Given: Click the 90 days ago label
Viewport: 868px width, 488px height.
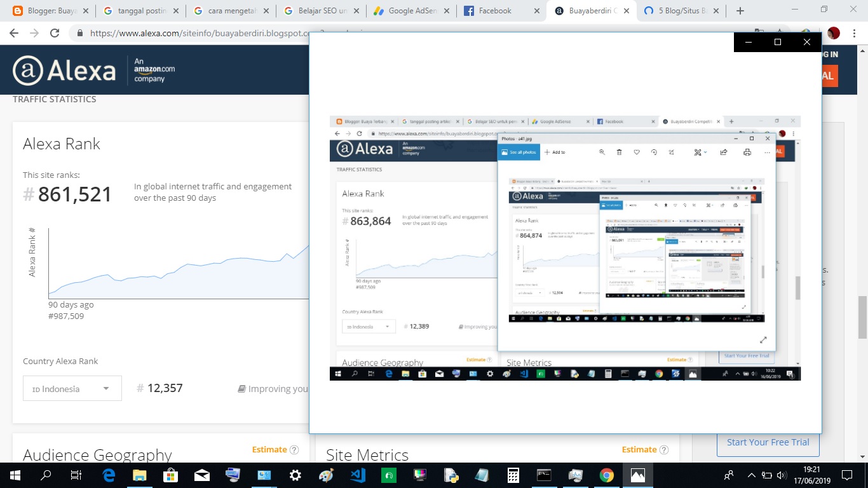Looking at the screenshot, I should coord(71,304).
